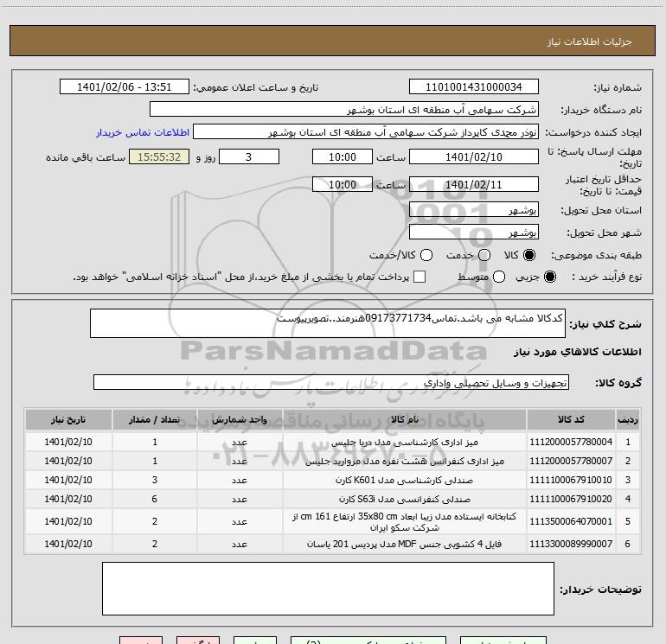Click the price validity 10:00 time field
666x644 pixels.
(x=343, y=185)
